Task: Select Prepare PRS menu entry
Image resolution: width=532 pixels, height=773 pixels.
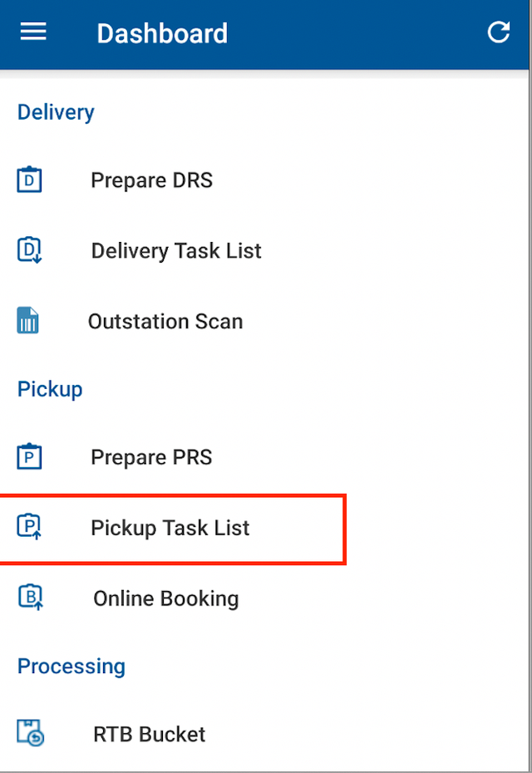Action: (151, 457)
